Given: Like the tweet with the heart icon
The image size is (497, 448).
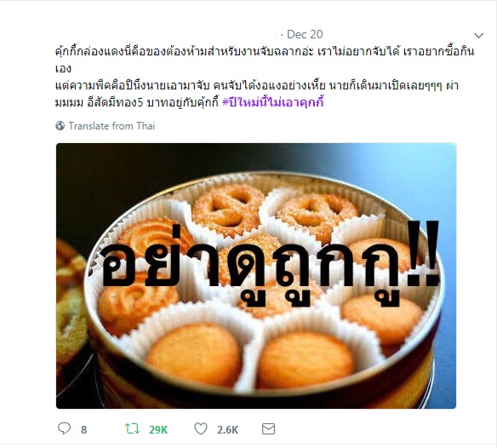Looking at the screenshot, I should coord(201,428).
